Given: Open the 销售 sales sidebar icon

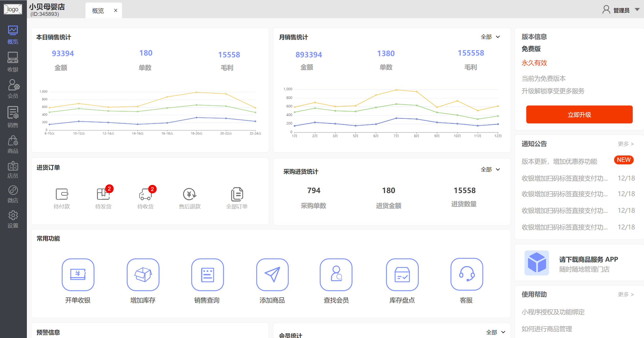Looking at the screenshot, I should 13,113.
